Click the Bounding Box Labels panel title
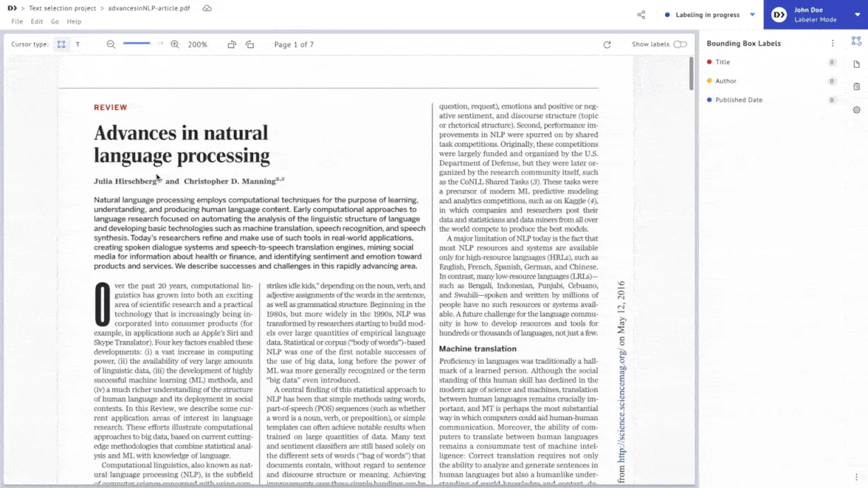 (744, 43)
